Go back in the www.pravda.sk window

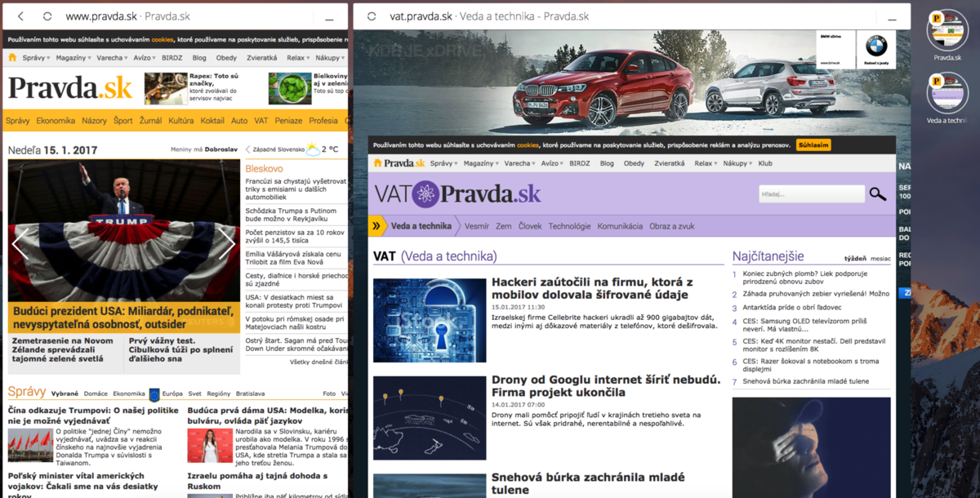point(20,16)
